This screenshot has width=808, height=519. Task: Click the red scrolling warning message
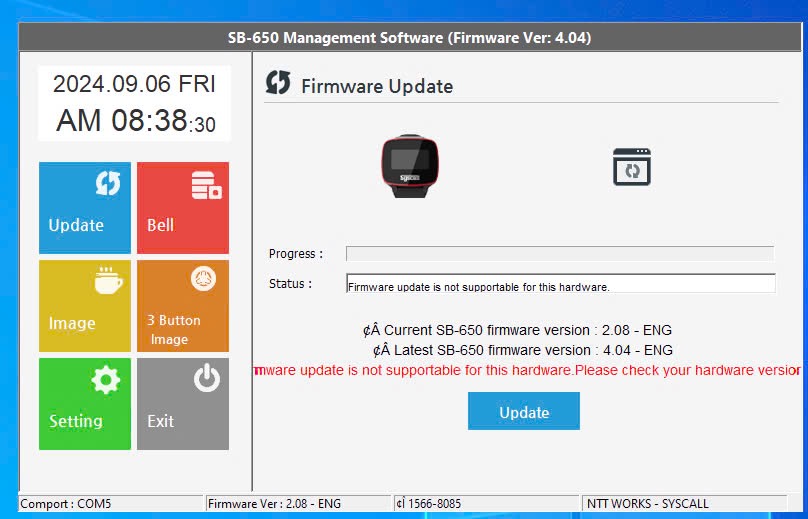527,370
